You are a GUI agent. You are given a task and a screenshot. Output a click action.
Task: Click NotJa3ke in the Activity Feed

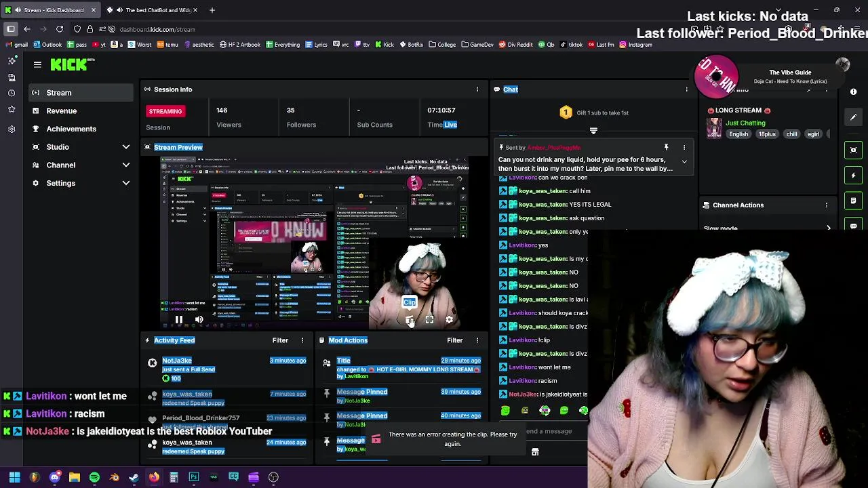[177, 361]
